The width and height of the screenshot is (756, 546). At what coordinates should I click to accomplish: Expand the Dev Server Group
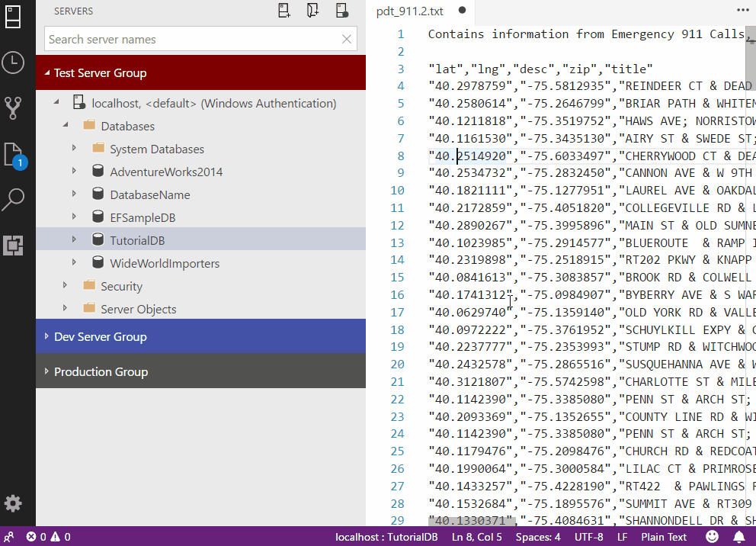(100, 337)
